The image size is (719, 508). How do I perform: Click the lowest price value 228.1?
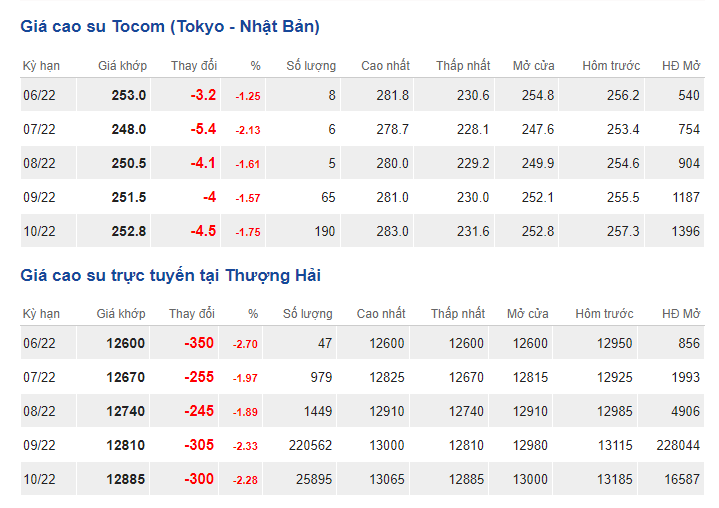pos(472,130)
